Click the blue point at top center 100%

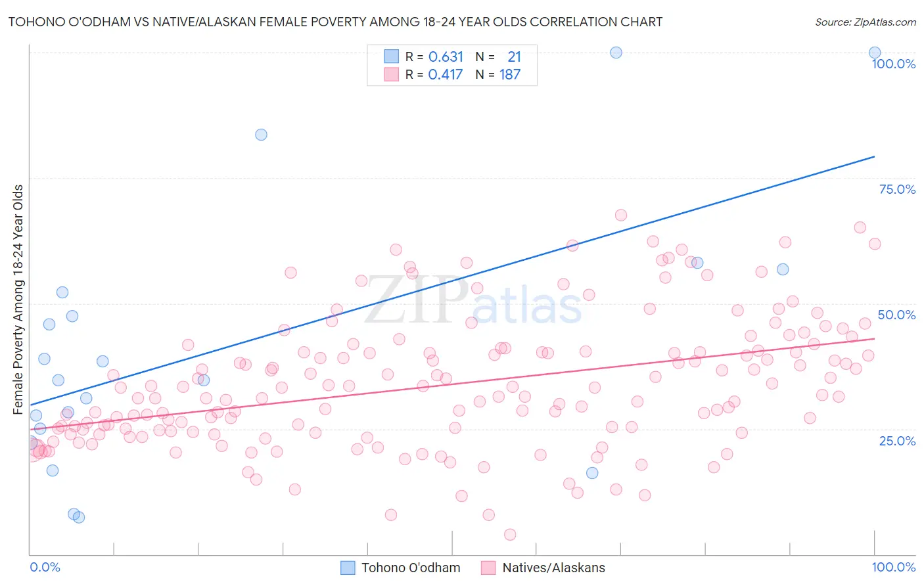pos(616,53)
